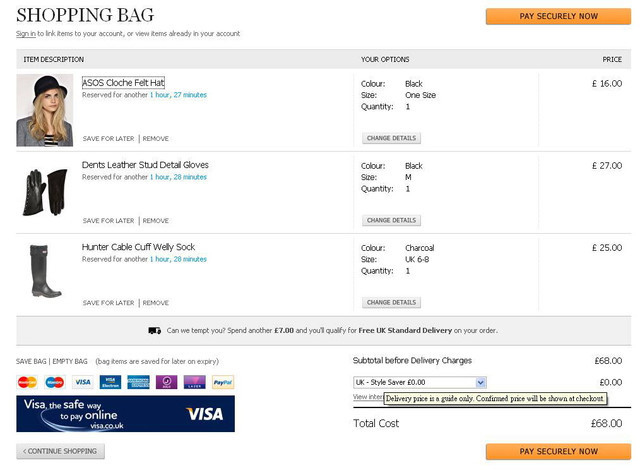Click the Total Cost £68.00 amount

[x=607, y=423]
